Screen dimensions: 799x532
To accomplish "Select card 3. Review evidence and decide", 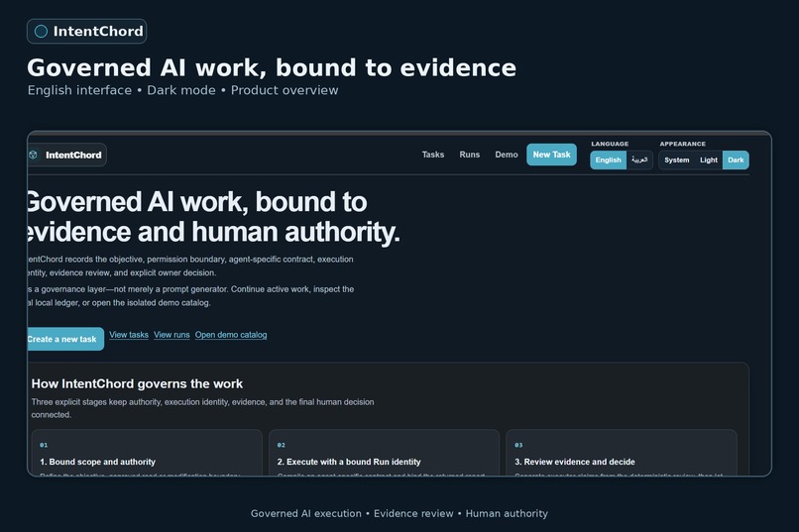I will coord(622,453).
